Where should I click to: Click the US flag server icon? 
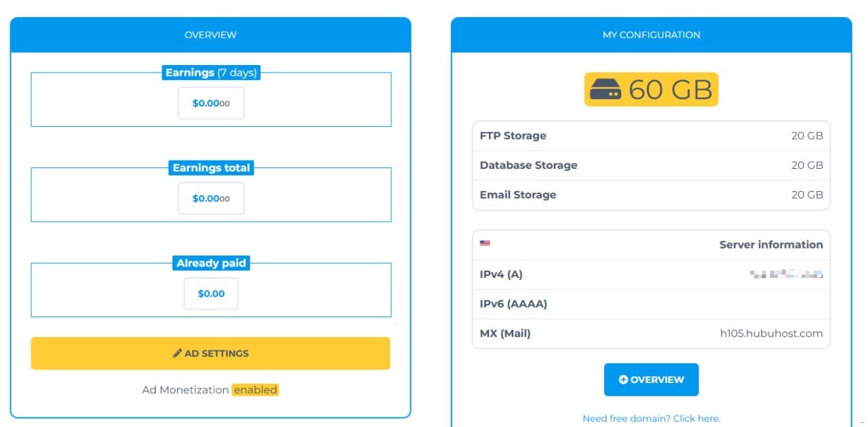point(485,243)
